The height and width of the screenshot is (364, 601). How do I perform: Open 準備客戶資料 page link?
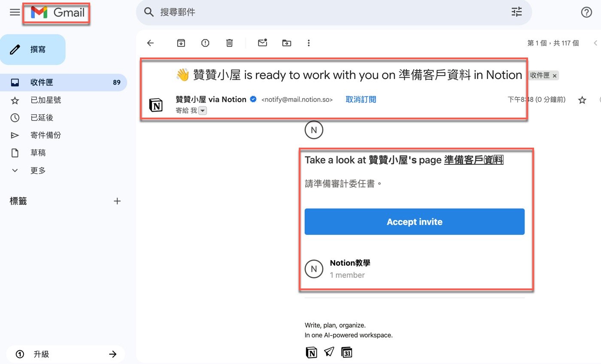474,160
